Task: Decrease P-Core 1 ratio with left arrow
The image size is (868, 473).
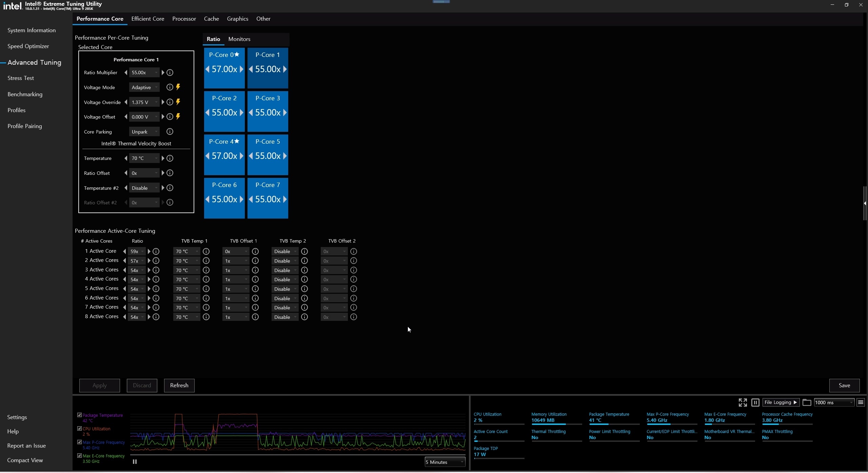Action: click(251, 69)
